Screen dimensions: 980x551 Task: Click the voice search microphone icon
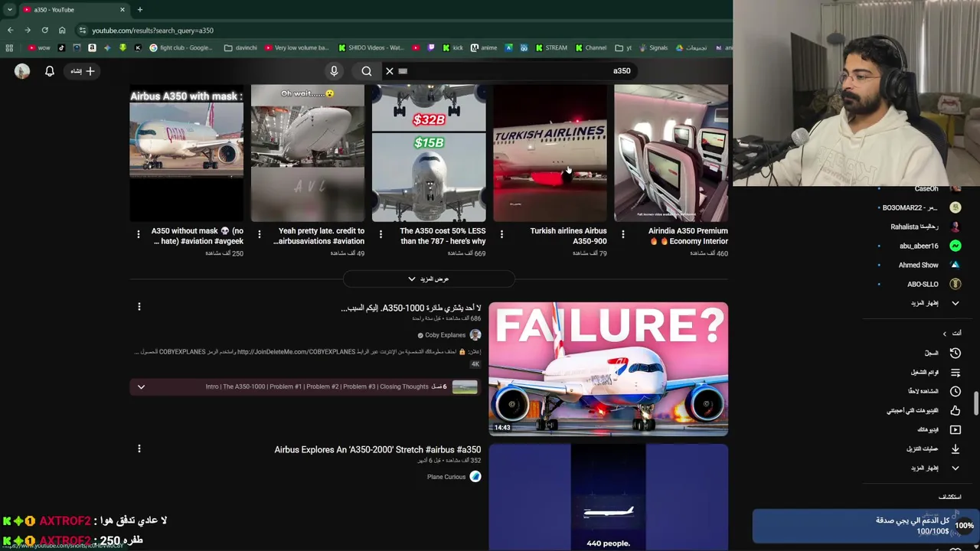(334, 71)
